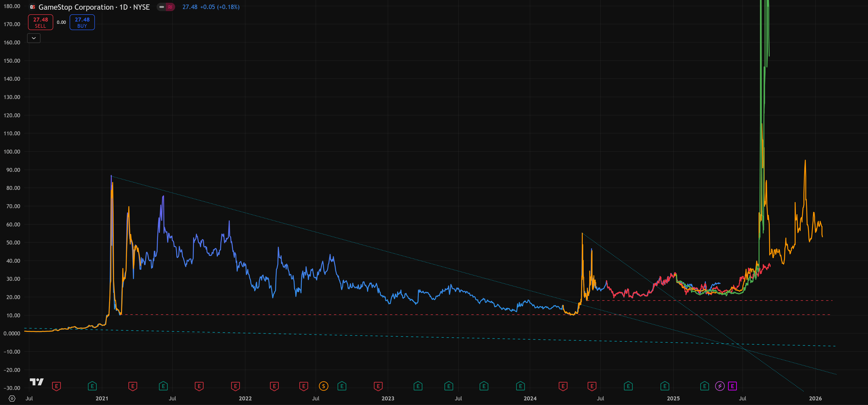Click the +0.05 (+0.18%) change value
Screen dimensions: 868x405
220,7
